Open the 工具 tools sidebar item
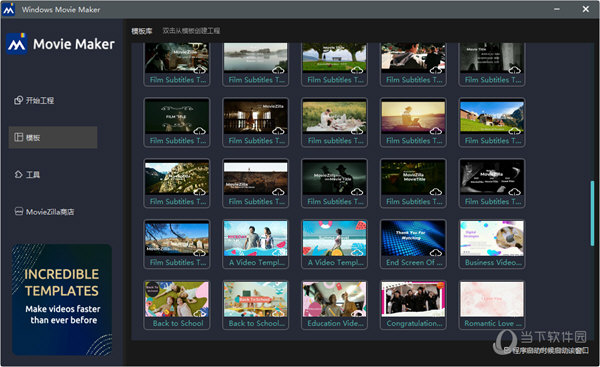Viewport: 600px width, 367px height. click(x=27, y=175)
